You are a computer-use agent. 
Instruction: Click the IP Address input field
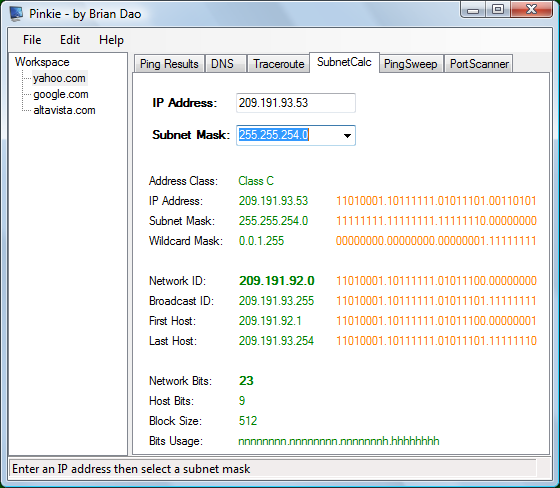[x=296, y=103]
